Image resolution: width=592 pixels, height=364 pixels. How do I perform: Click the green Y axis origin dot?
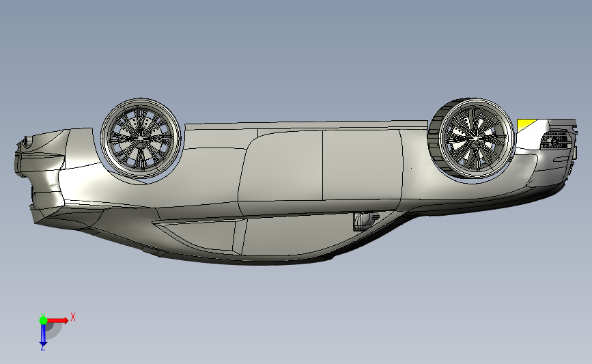pos(43,320)
